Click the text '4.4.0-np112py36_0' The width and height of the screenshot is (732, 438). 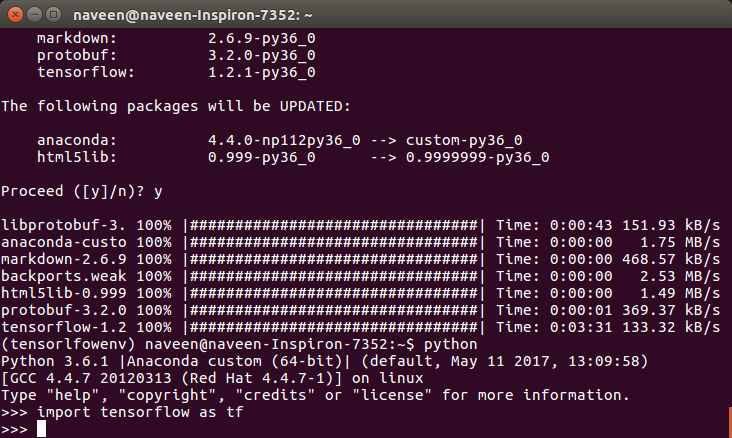tap(284, 140)
